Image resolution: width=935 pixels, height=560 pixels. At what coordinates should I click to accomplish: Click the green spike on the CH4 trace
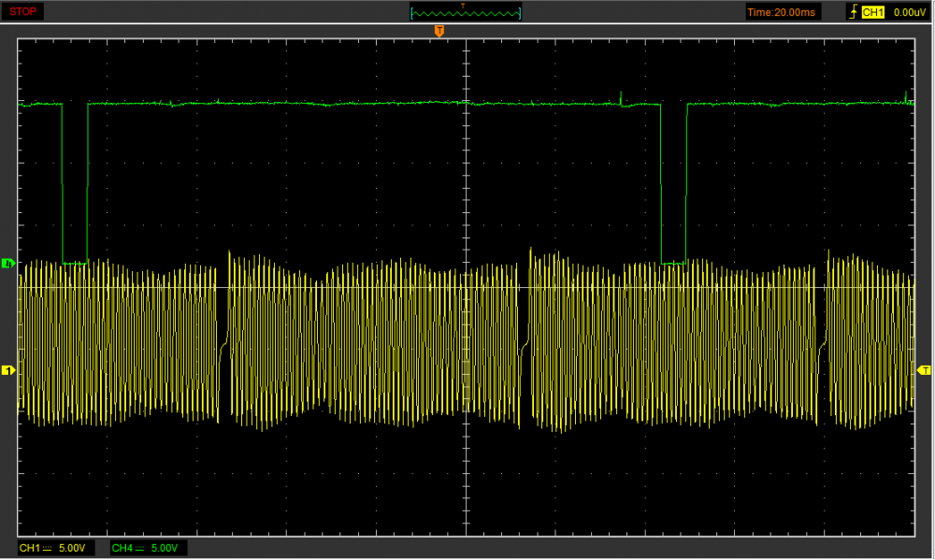(621, 95)
